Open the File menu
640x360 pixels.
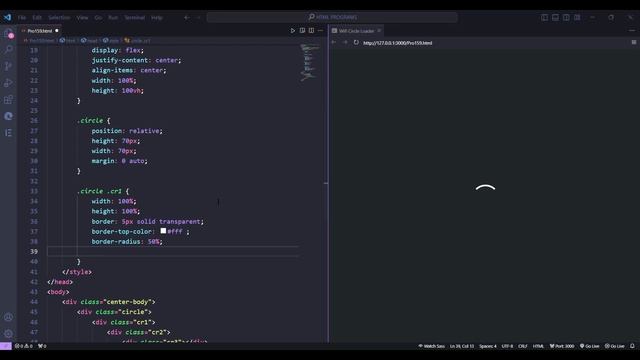coord(22,18)
